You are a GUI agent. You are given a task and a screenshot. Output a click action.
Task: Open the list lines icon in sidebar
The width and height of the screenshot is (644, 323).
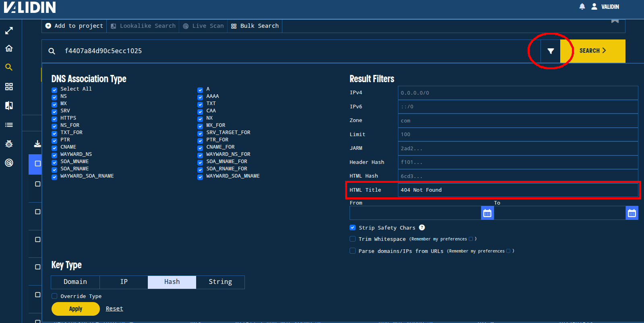click(9, 125)
